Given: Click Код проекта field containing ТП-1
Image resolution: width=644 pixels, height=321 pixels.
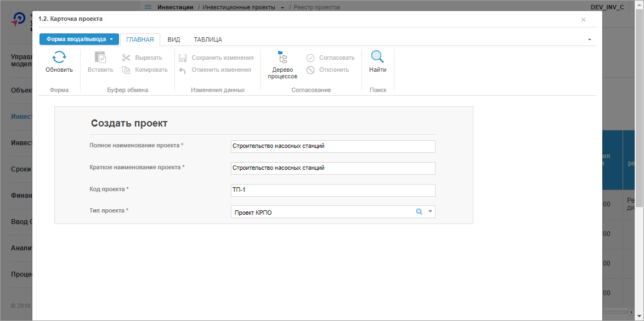Looking at the screenshot, I should pos(333,190).
